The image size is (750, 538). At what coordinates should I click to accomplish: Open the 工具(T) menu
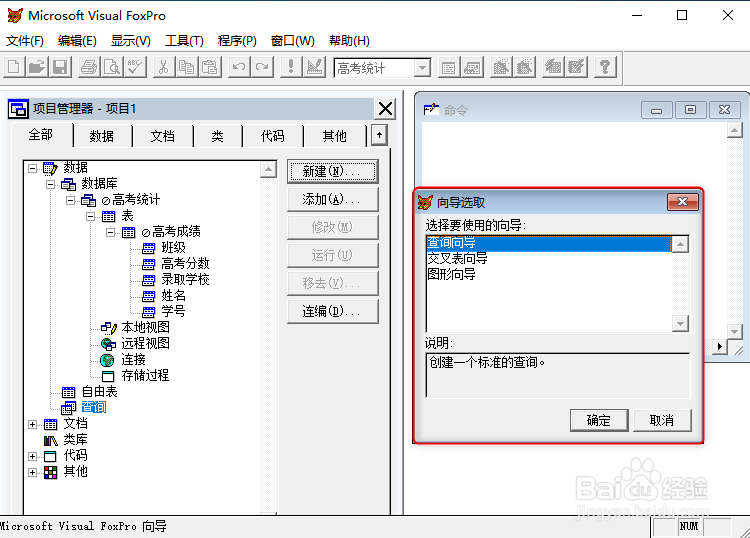coord(184,41)
